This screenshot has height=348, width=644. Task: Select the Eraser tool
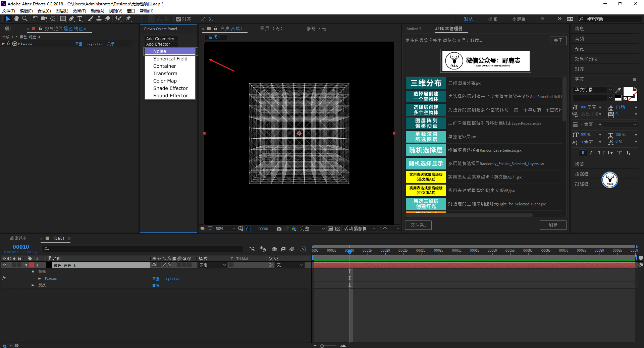click(x=107, y=19)
